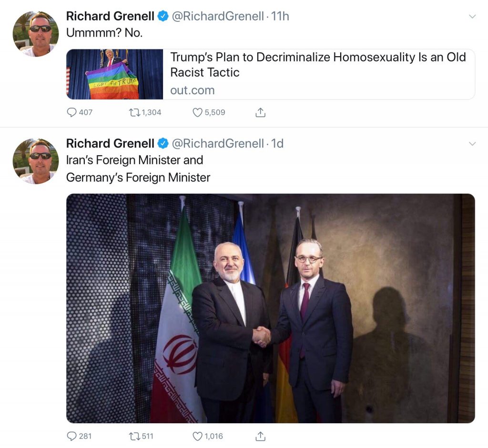Share the 'Ummmm? No.' tweet
Image resolution: width=488 pixels, height=448 pixels.
click(261, 112)
